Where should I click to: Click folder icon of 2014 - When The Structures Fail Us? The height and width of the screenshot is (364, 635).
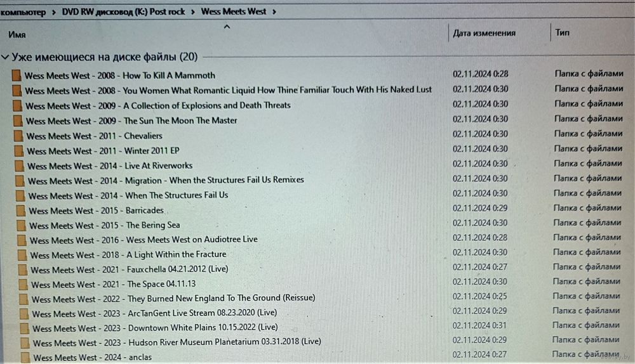(x=20, y=195)
